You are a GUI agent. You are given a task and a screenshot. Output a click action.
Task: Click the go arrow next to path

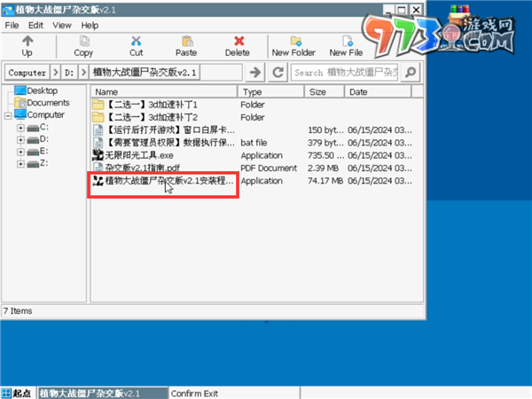(x=256, y=72)
